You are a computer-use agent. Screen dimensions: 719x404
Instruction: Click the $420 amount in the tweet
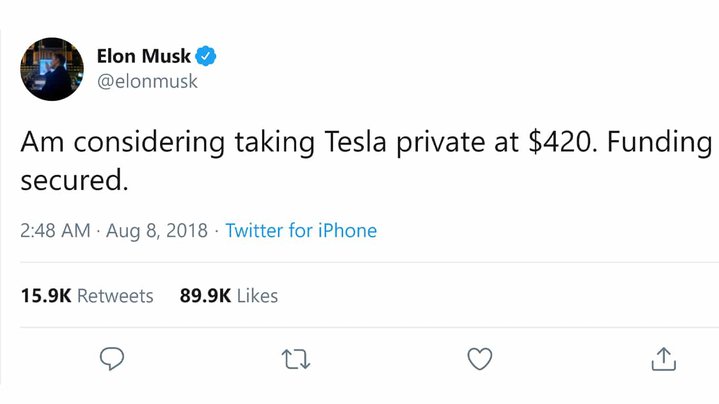560,144
